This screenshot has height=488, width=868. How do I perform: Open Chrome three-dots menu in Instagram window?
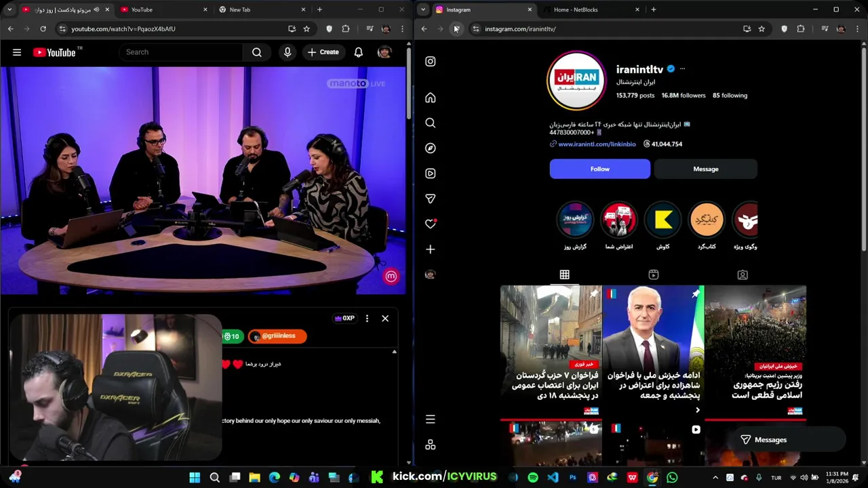click(x=857, y=29)
